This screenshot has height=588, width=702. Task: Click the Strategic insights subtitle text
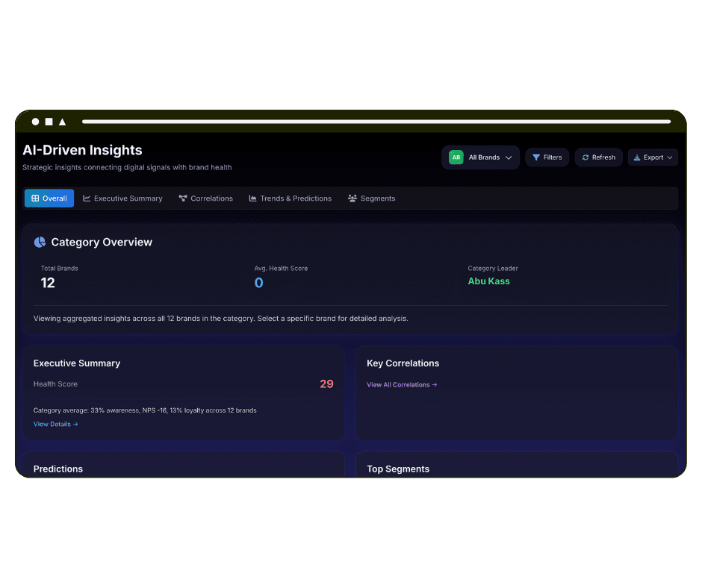click(x=127, y=167)
